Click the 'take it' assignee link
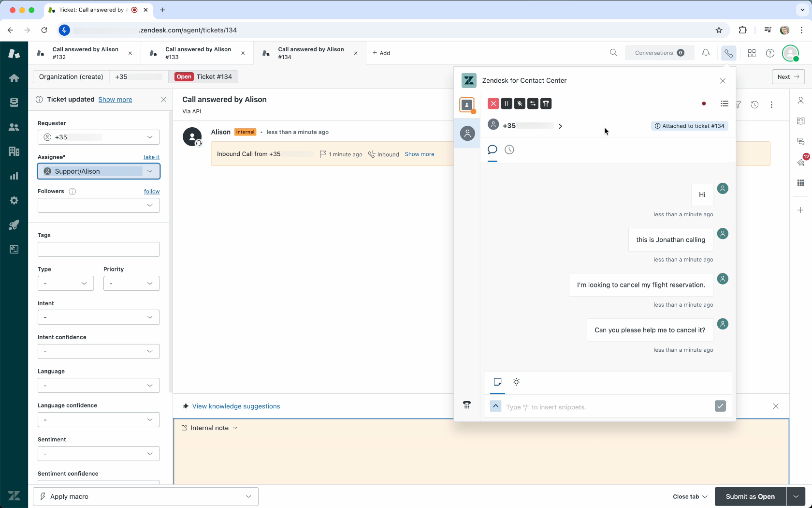 coord(151,157)
